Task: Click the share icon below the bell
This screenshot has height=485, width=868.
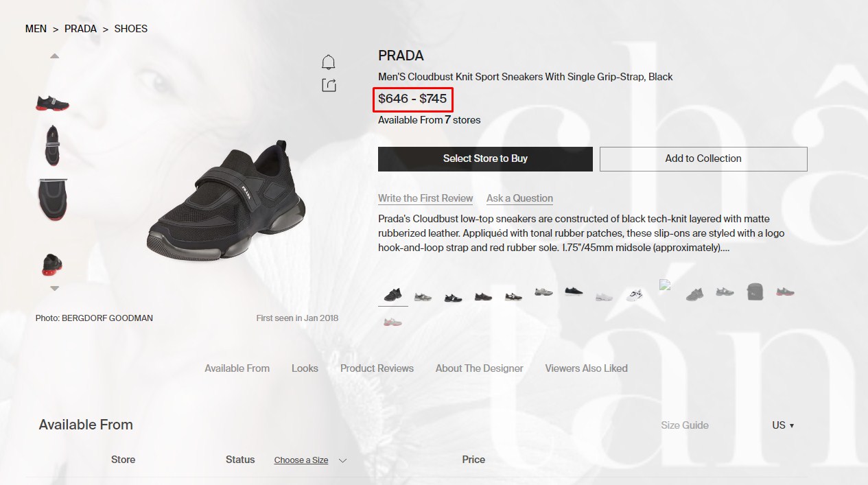Action: (x=329, y=85)
